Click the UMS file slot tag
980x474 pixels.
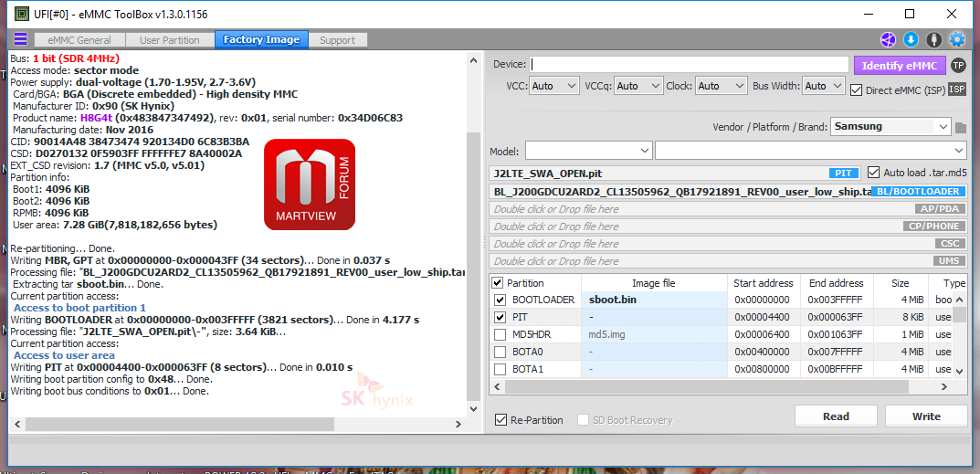(x=949, y=261)
